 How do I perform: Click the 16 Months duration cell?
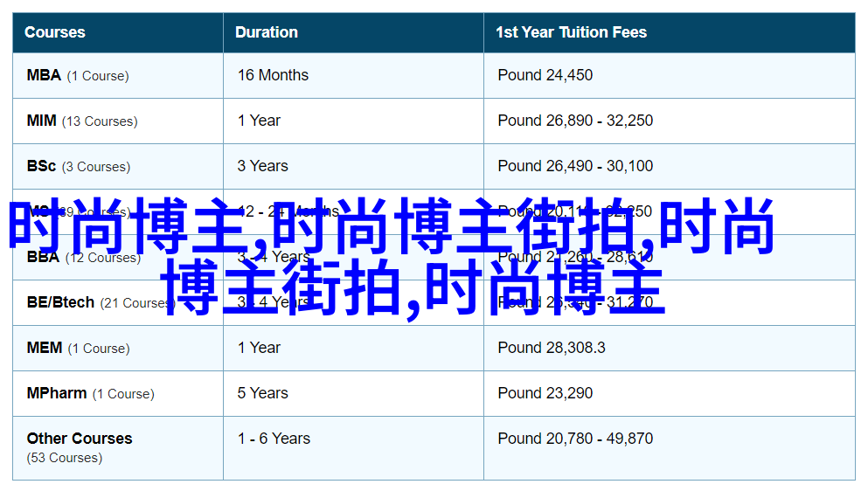273,75
